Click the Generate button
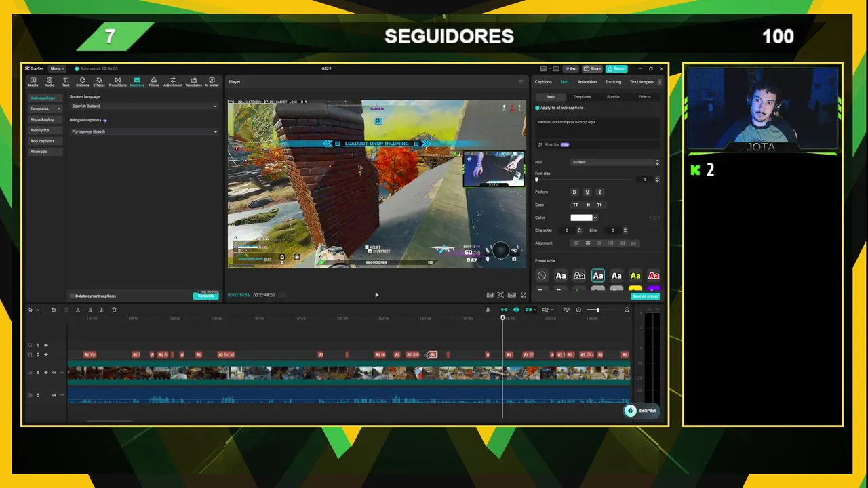 click(206, 296)
